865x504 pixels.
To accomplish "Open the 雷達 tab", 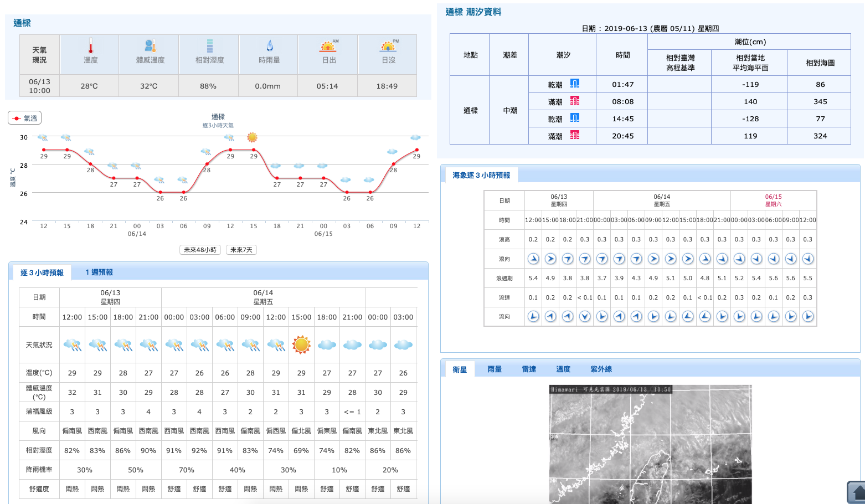I will pyautogui.click(x=529, y=369).
